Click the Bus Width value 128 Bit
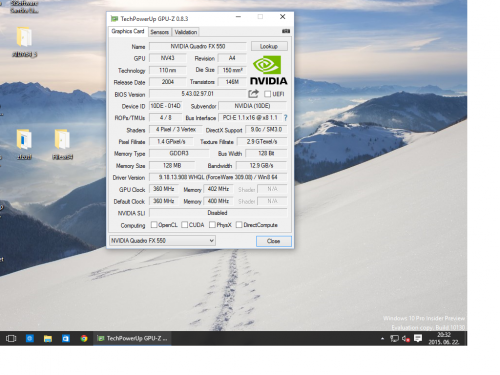Image resolution: width=500 pixels, height=375 pixels. 266,153
